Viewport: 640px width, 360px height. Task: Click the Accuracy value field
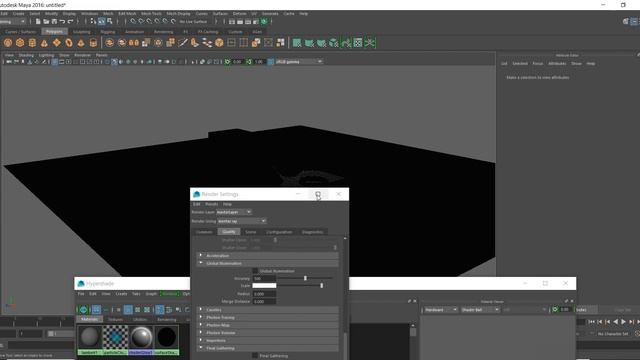(264, 278)
